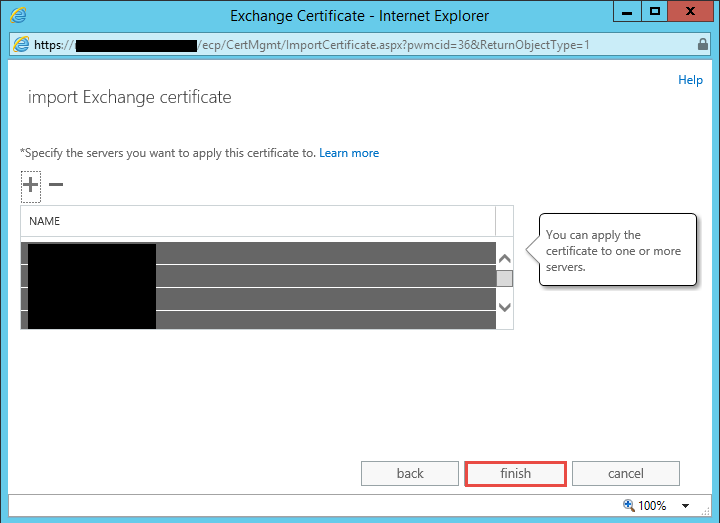The height and width of the screenshot is (523, 720).
Task: Minimize the Exchange Certificate window
Action: [627, 11]
